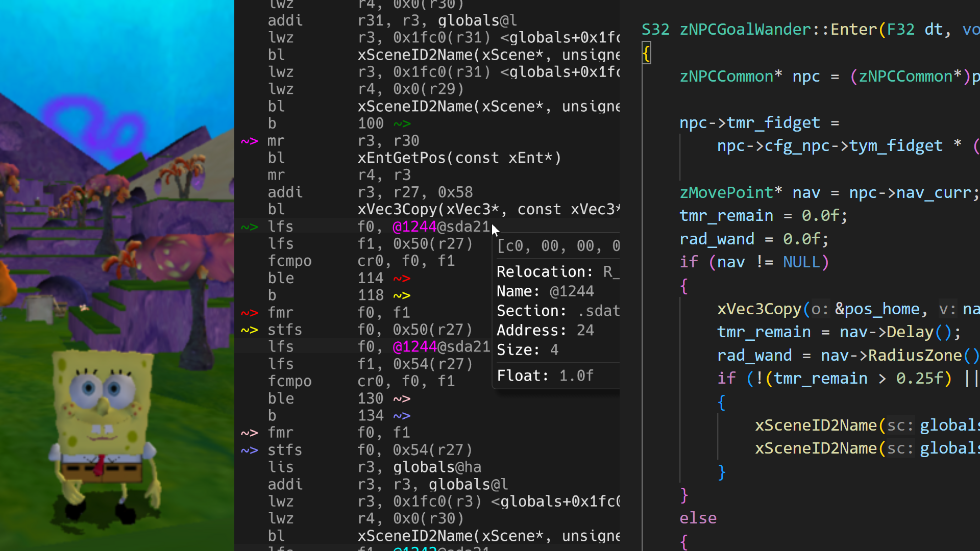Click magenta branch arrow beside 'mr r3, r30'
Viewport: 980px width, 551px height.
[x=250, y=141]
